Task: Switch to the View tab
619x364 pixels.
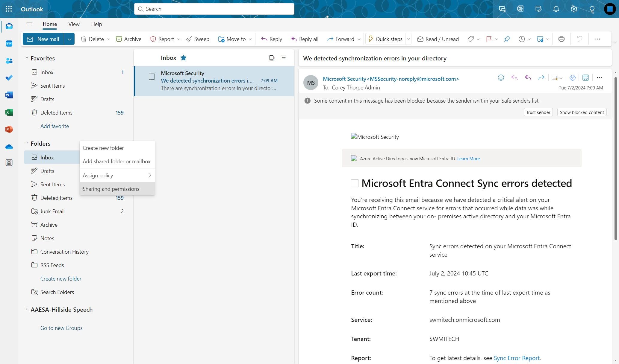Action: (74, 24)
